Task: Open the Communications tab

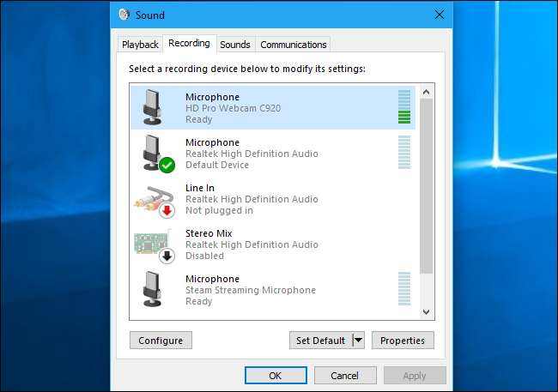Action: [x=293, y=45]
